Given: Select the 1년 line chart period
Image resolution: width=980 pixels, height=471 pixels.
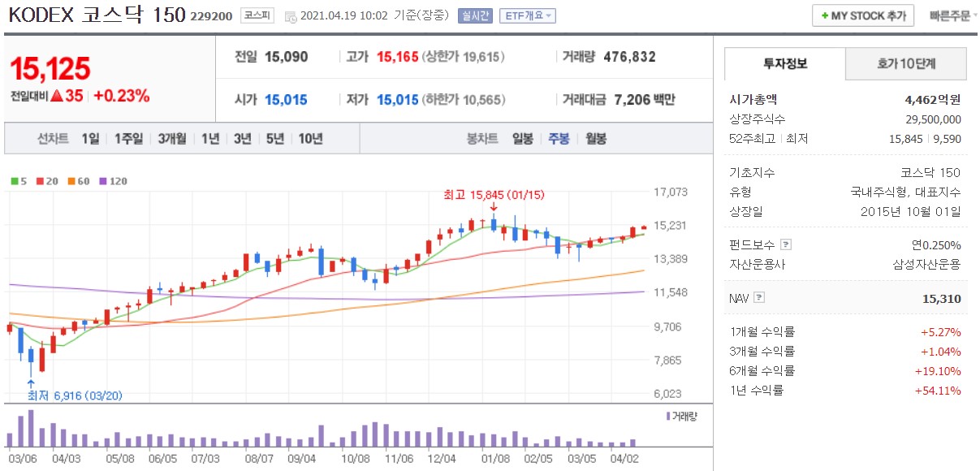Looking at the screenshot, I should 210,139.
